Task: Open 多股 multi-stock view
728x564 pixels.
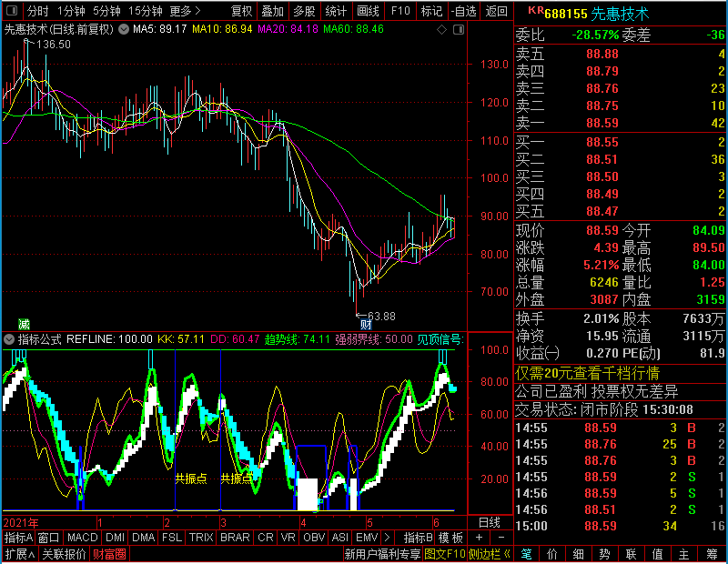Action: pos(304,11)
